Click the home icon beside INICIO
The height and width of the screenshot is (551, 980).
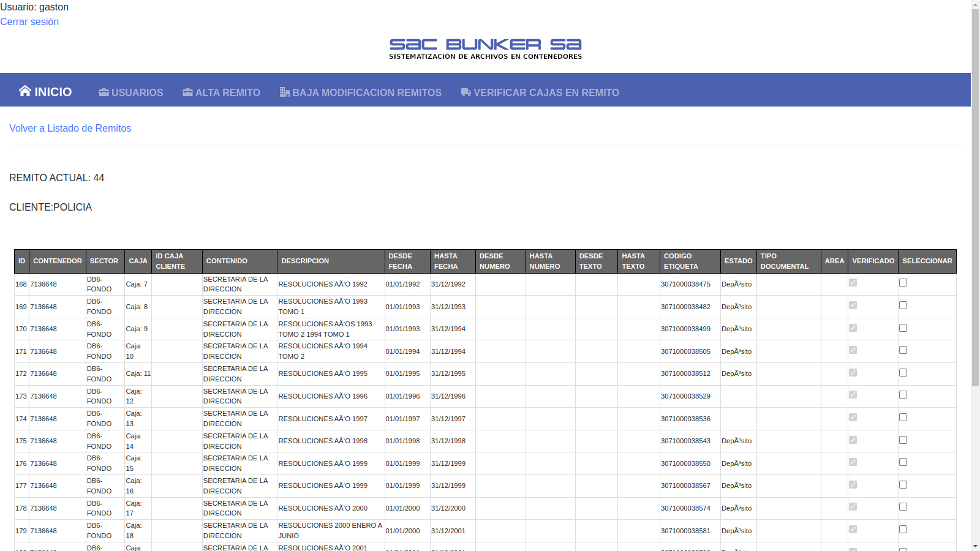24,91
